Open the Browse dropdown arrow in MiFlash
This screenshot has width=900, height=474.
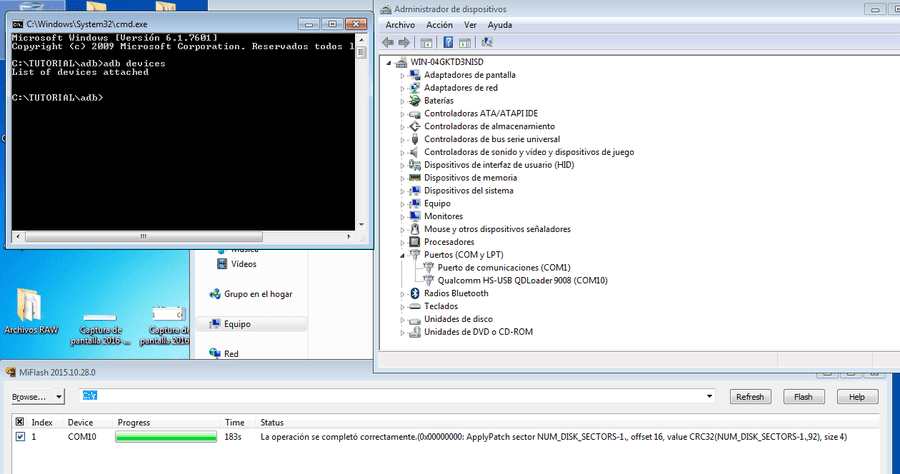(x=59, y=397)
